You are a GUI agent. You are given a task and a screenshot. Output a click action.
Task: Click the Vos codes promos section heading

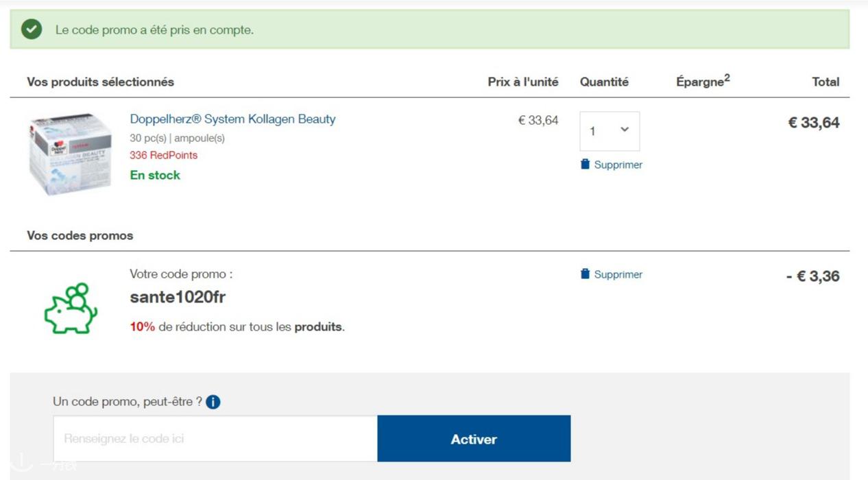click(80, 236)
